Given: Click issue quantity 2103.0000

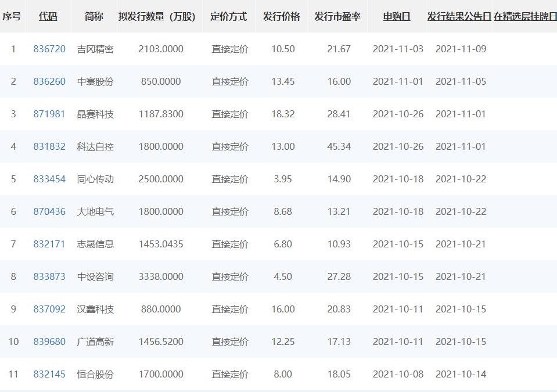Looking at the screenshot, I should click(x=161, y=49).
